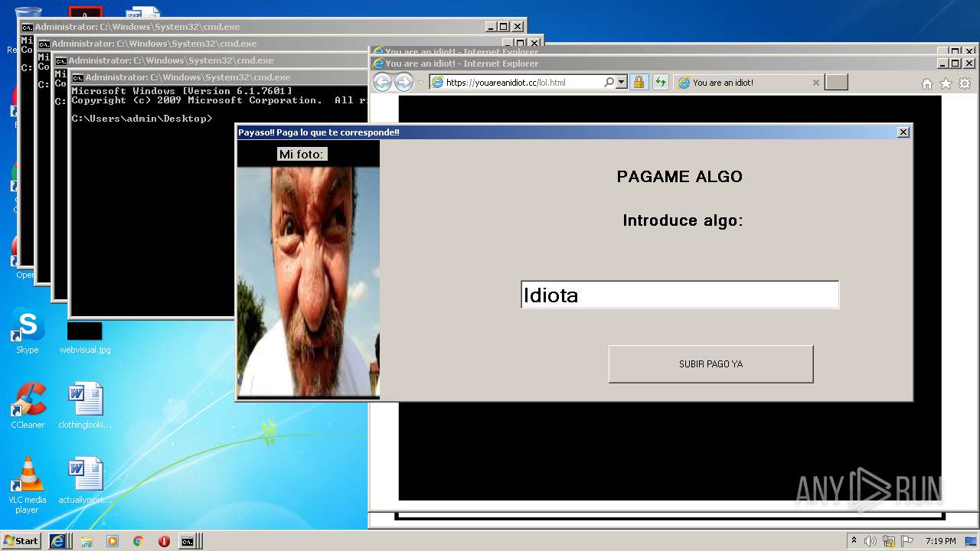Minimize the front Internet Explorer window
Image resolution: width=980 pixels, height=551 pixels.
(942, 64)
